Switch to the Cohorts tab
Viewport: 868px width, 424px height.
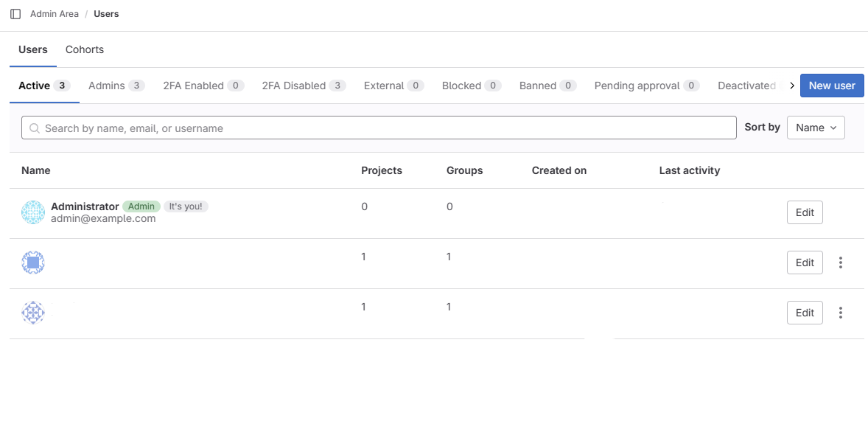point(85,49)
